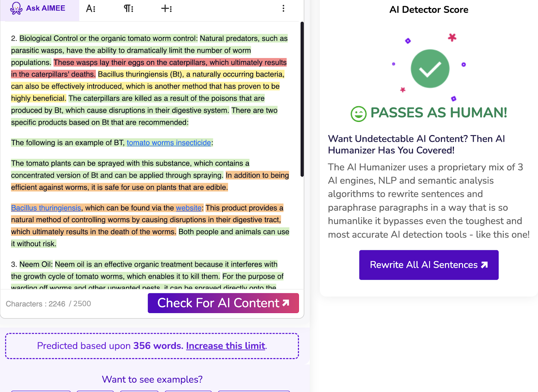Click the 'PASSES AS HUMAN!' result text
The image size is (538, 392).
[438, 113]
